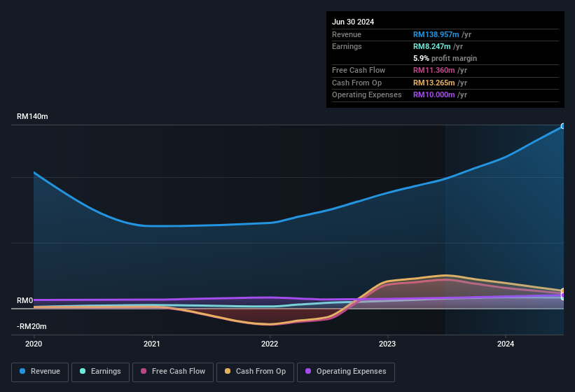Click the Free Cash Flow label in the tooltip
This screenshot has width=575, height=392.
click(359, 70)
